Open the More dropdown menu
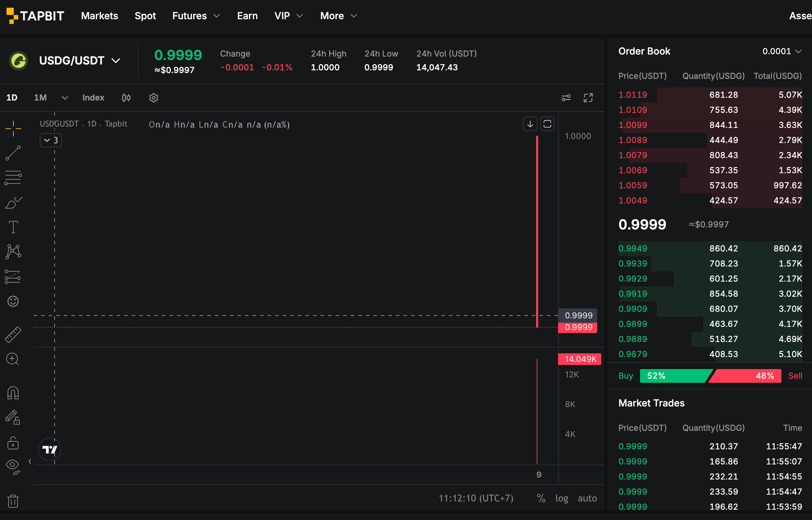812x520 pixels. (339, 16)
